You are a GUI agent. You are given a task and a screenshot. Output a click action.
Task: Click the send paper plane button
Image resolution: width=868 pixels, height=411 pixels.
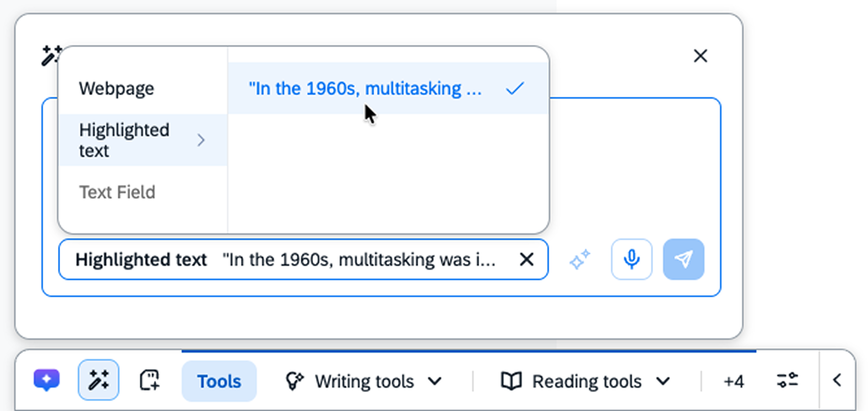tap(683, 259)
